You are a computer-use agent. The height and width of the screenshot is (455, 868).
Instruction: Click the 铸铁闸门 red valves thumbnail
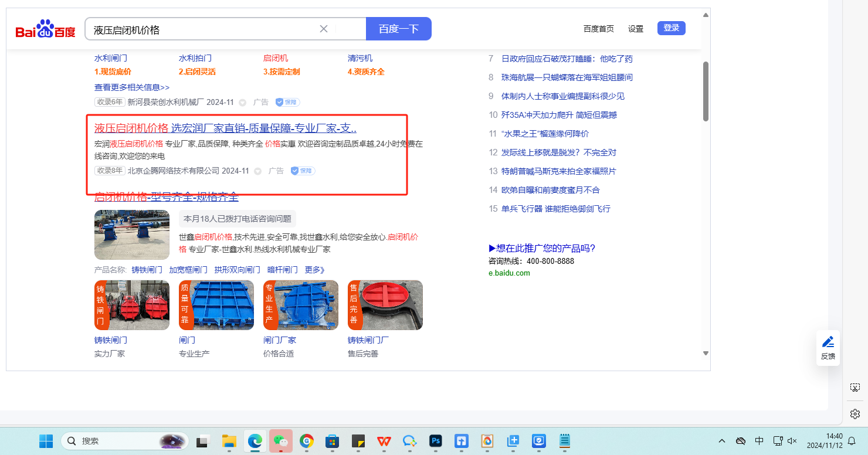click(132, 305)
